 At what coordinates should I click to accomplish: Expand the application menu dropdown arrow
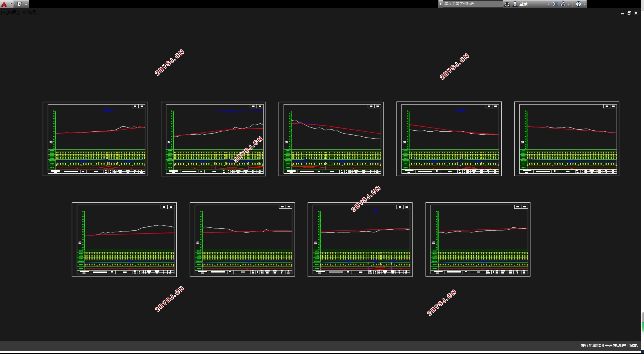pos(11,4)
